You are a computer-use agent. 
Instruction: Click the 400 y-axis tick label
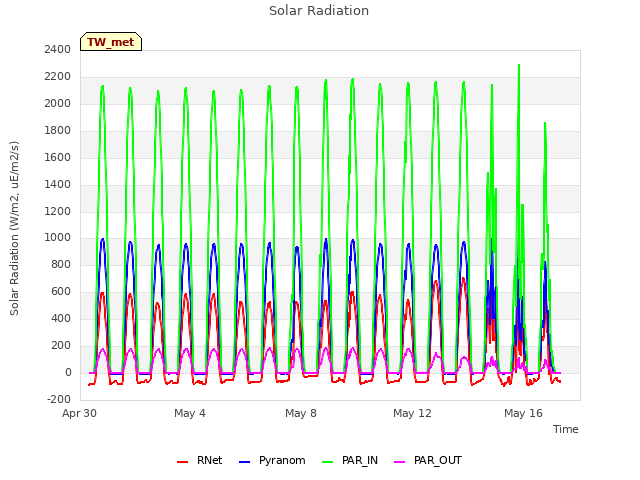[x=61, y=318]
